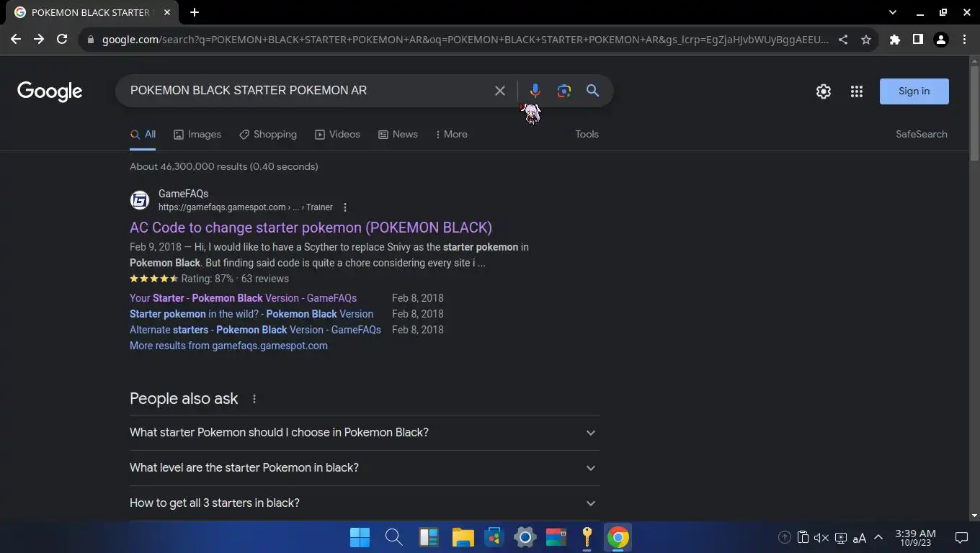Click the address bar URL
980x553 pixels.
point(465,40)
